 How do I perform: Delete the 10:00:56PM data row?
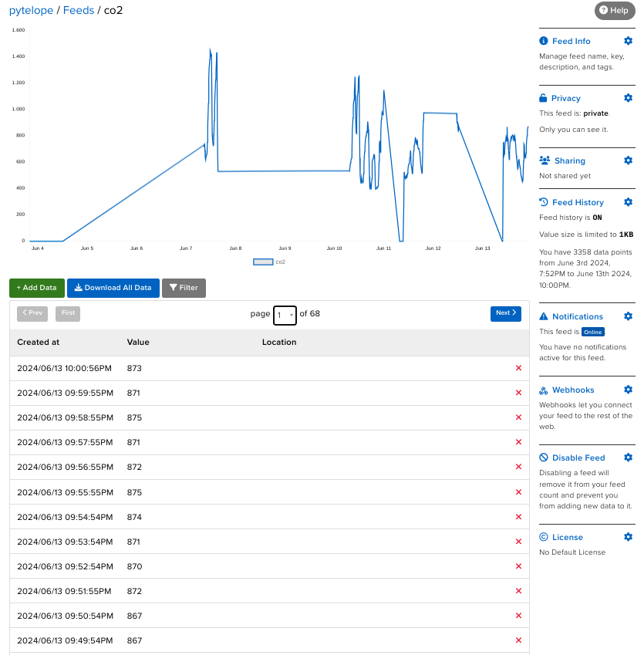pos(518,368)
